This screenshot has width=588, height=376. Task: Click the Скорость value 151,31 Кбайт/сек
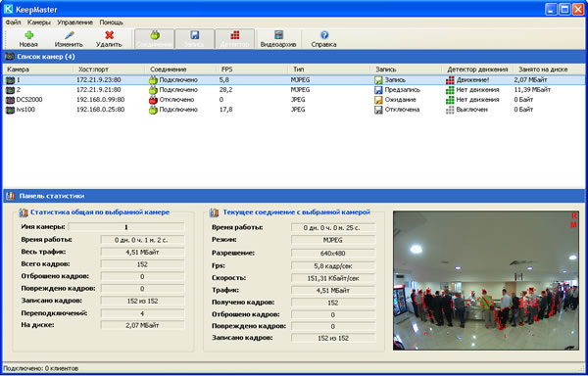(x=333, y=278)
